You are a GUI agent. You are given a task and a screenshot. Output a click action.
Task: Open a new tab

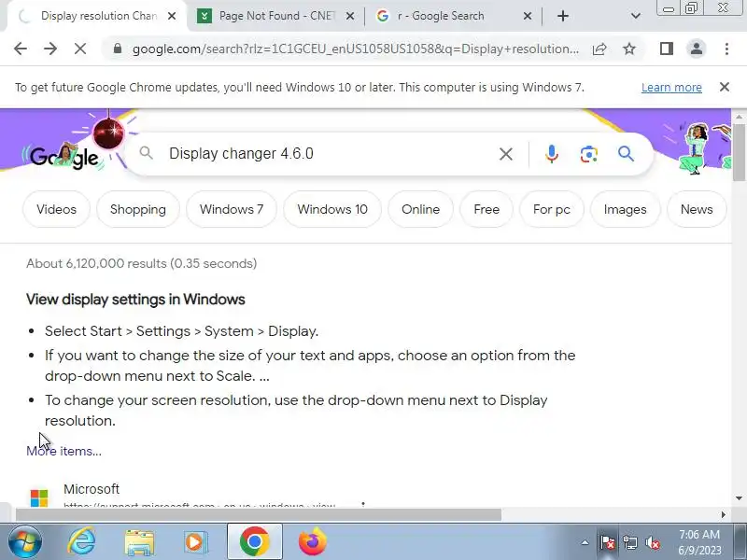pos(563,16)
